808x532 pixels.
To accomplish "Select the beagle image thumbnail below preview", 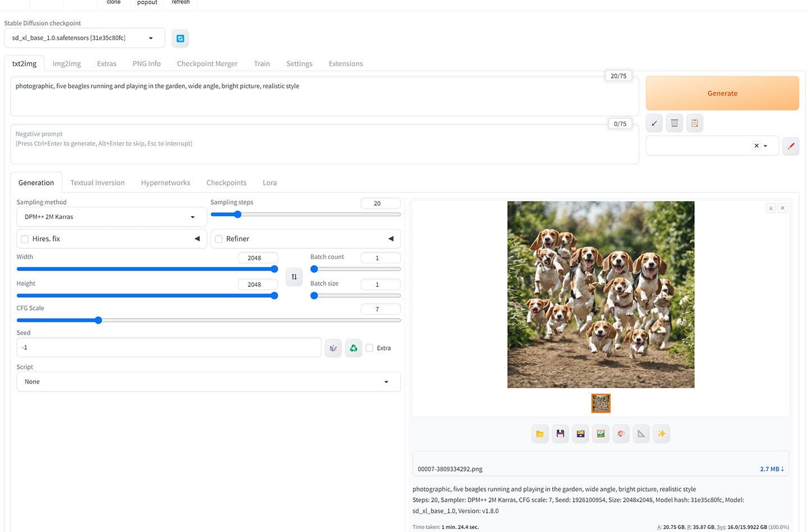I will pos(600,403).
